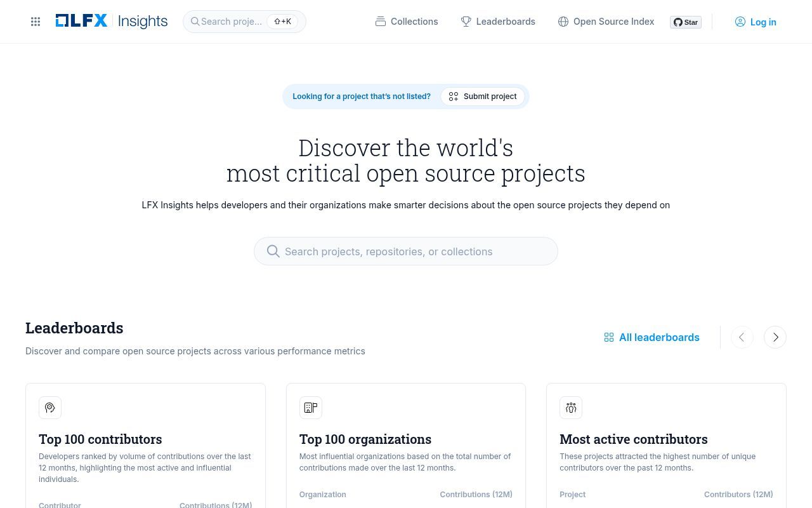Viewport: 812px width, 508px height.
Task: Click the Open Source Index globe icon
Action: coord(563,22)
